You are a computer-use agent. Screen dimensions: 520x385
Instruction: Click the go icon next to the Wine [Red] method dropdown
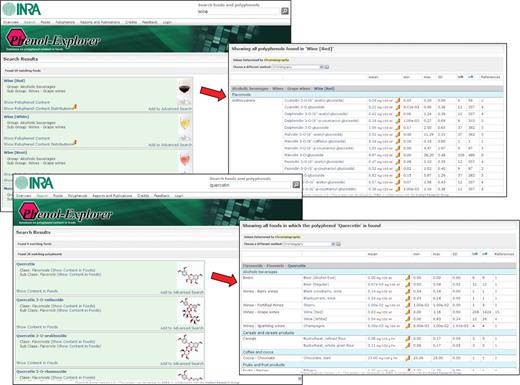(x=327, y=67)
